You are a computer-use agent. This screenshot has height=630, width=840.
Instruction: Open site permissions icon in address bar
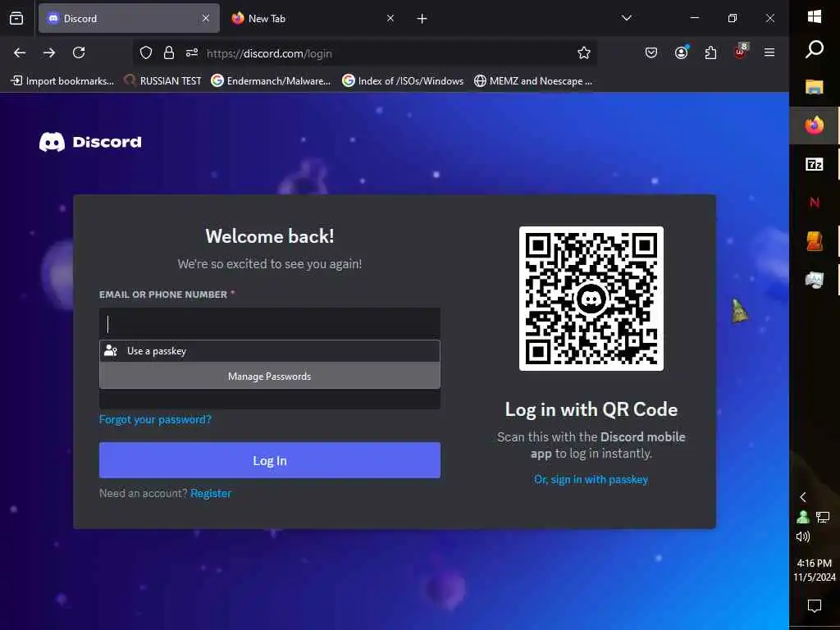(192, 52)
